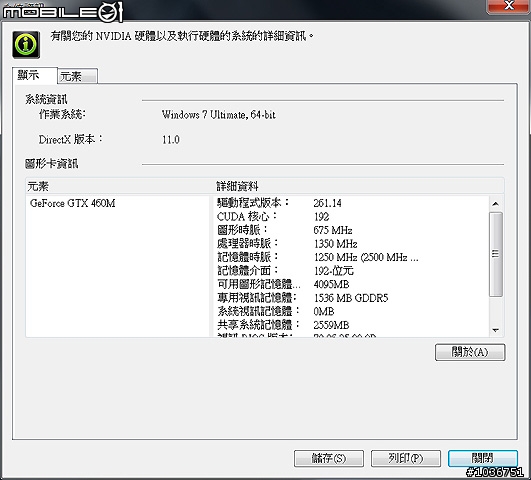Click the 系統資訊 section heading
This screenshot has width=531, height=480.
(x=46, y=99)
